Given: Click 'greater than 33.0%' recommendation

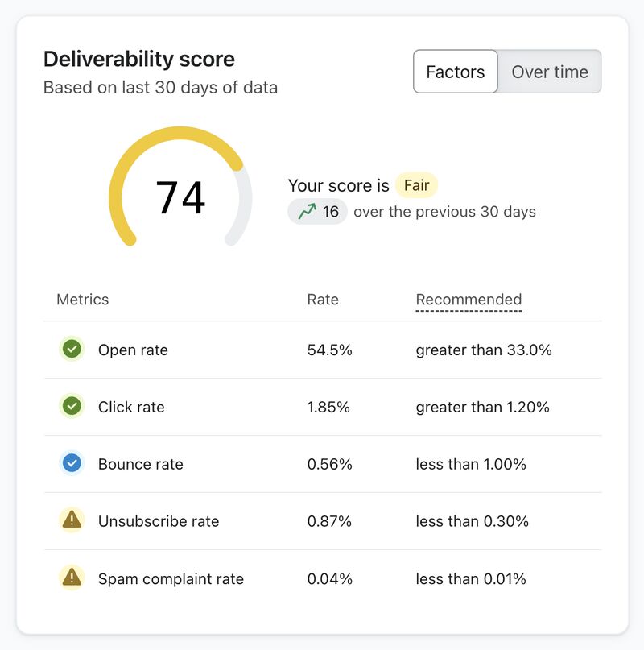Looking at the screenshot, I should pyautogui.click(x=484, y=350).
